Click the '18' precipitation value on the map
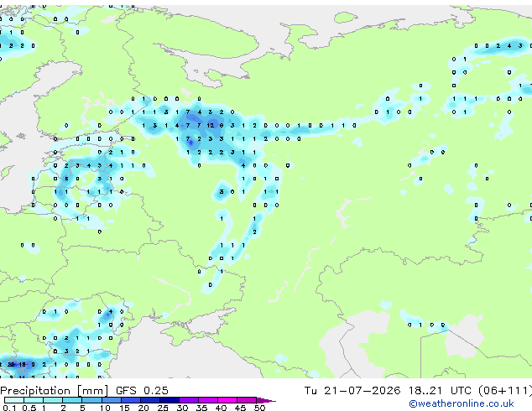Screen dimensions: 532x411 [x=23, y=365]
